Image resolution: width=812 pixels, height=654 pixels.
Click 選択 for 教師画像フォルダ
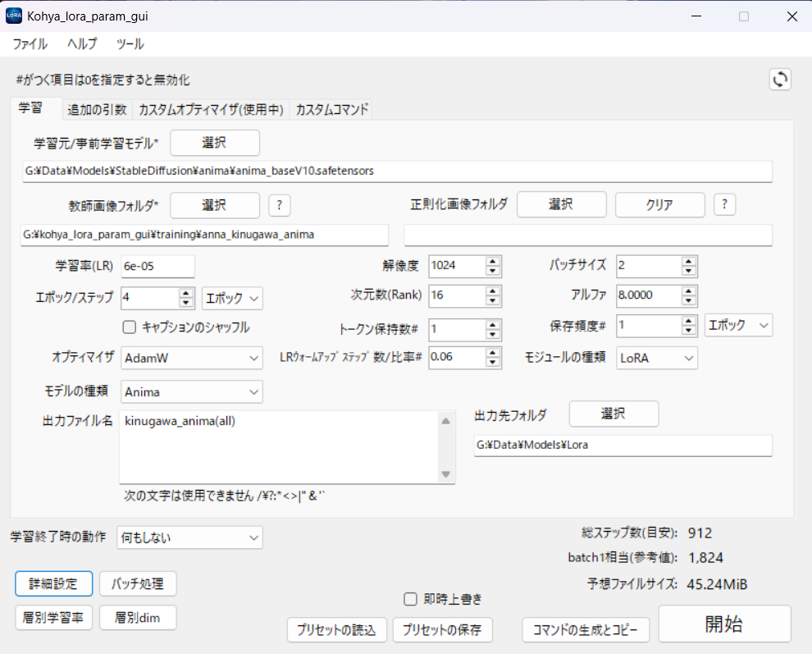tap(215, 205)
